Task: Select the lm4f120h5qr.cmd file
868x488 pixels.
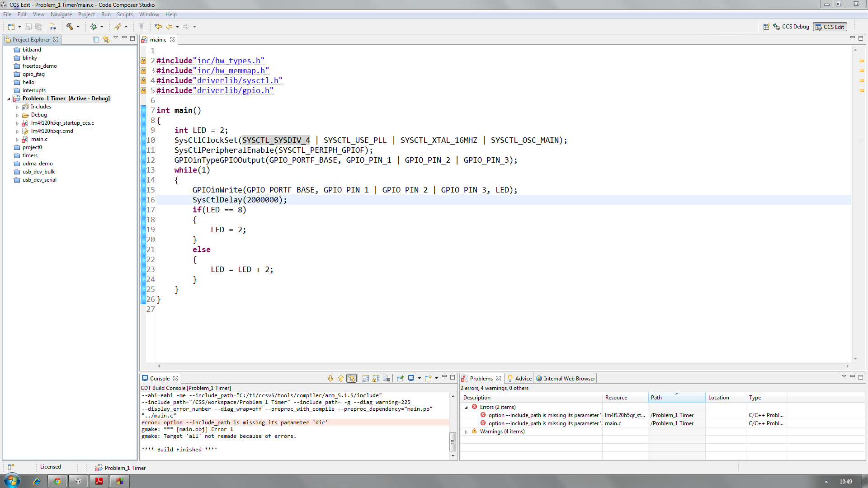Action: (x=52, y=131)
